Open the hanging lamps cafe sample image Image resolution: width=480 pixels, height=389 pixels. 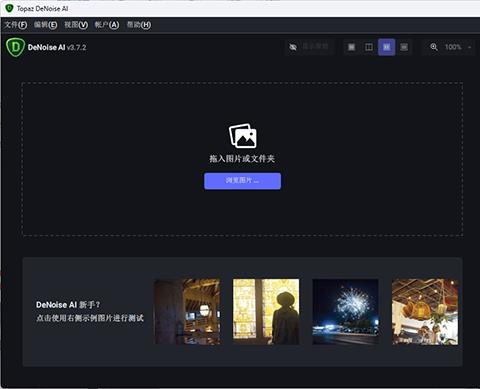tap(425, 312)
